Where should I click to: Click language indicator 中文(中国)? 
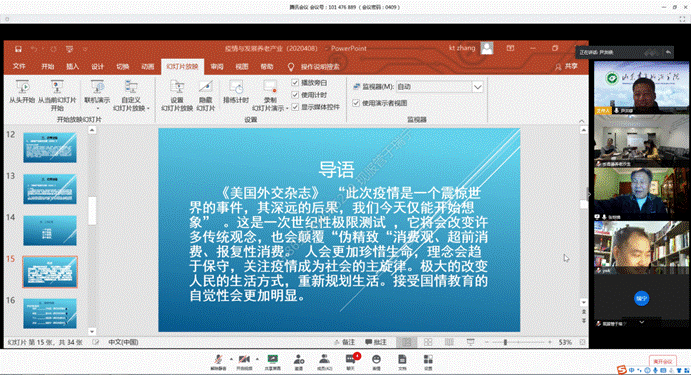[123, 342]
